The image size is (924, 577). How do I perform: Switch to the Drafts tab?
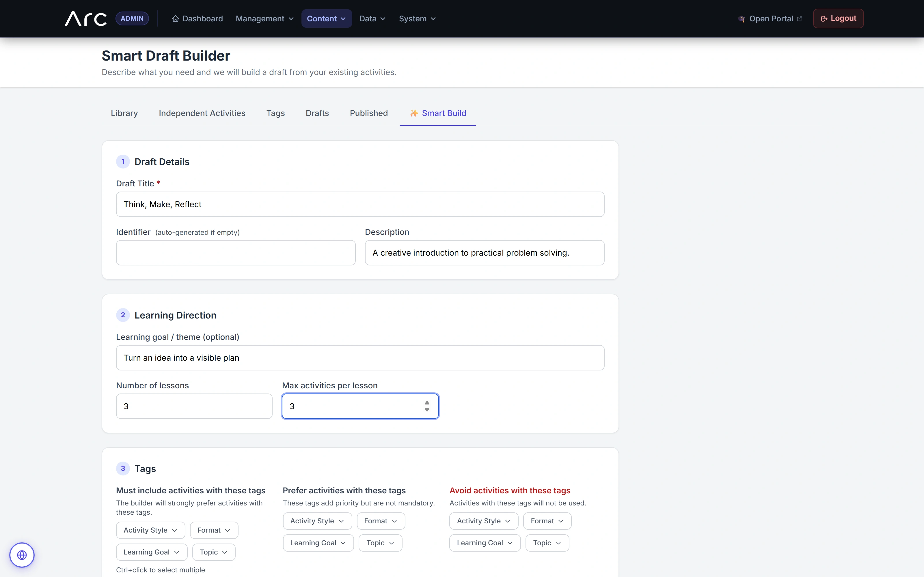317,113
